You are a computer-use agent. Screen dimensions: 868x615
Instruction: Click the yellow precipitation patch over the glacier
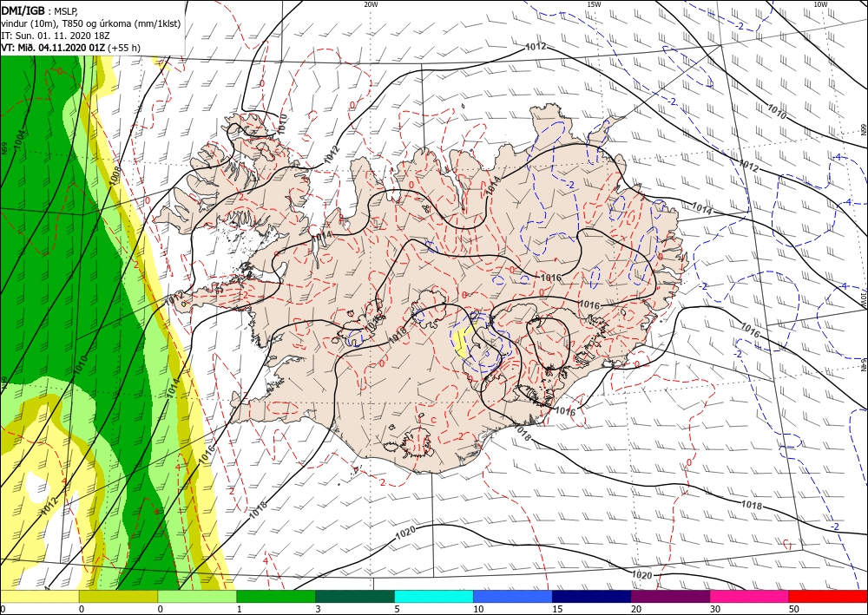point(461,342)
